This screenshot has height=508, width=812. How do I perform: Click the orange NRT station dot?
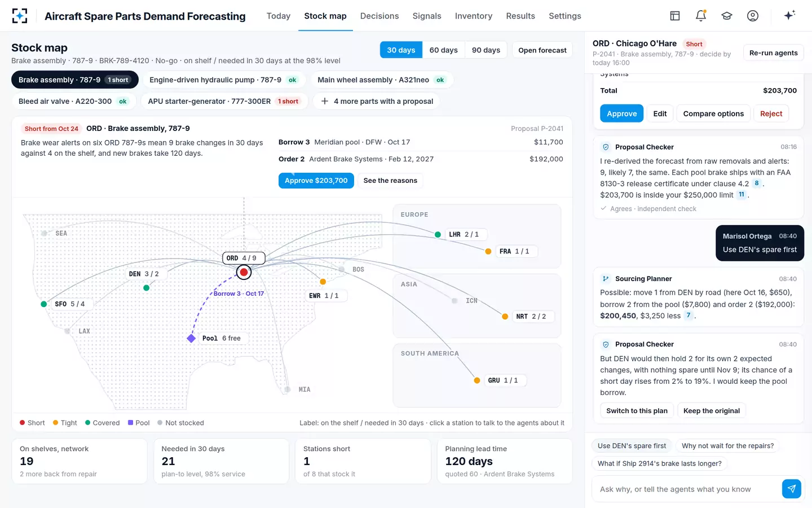[x=505, y=317]
